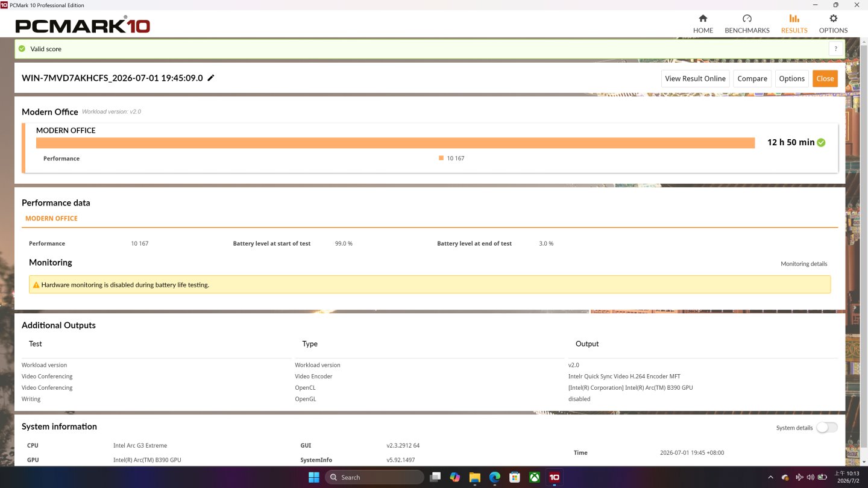Click the Workload version: v2.0 label
The width and height of the screenshot is (868, 488).
coord(112,112)
